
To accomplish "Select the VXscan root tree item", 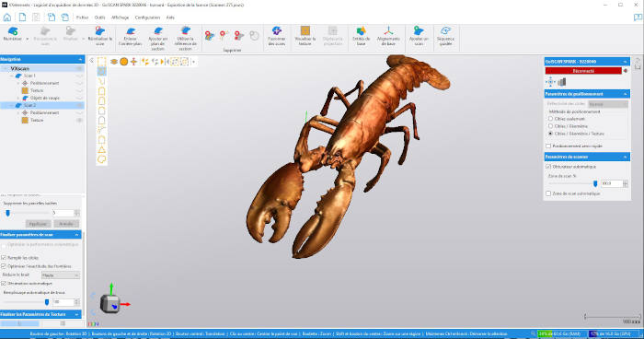I will click(x=19, y=69).
